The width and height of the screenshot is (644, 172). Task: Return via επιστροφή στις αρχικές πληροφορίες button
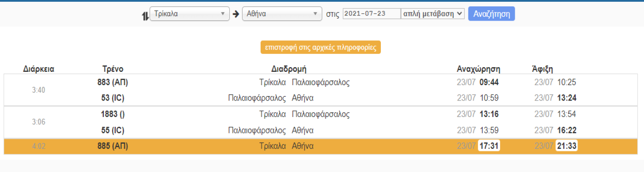[320, 47]
